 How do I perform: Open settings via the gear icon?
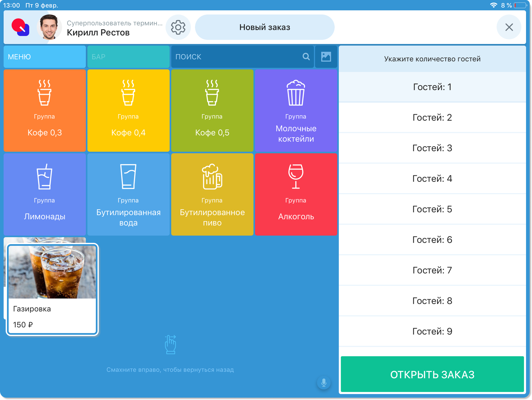point(178,27)
